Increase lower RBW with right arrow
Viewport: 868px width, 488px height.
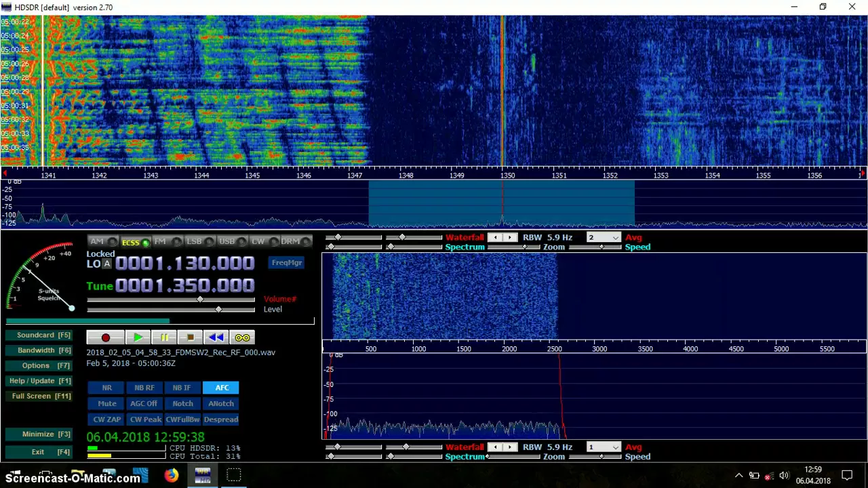click(510, 447)
